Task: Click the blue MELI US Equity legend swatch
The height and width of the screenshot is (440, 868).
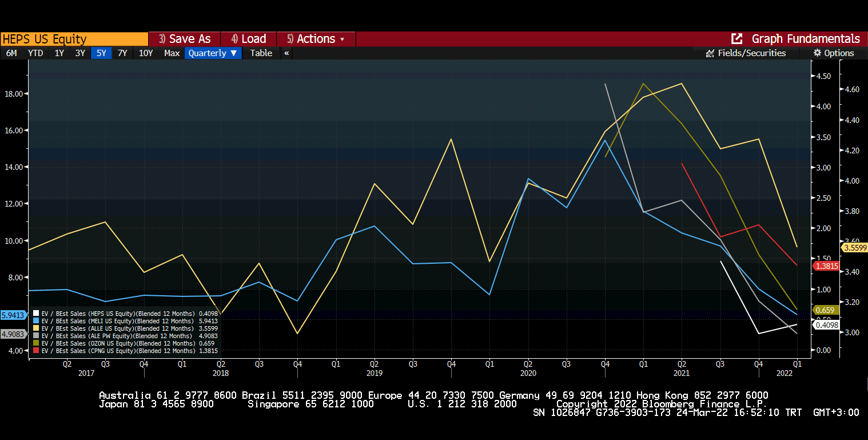Action: (36, 321)
